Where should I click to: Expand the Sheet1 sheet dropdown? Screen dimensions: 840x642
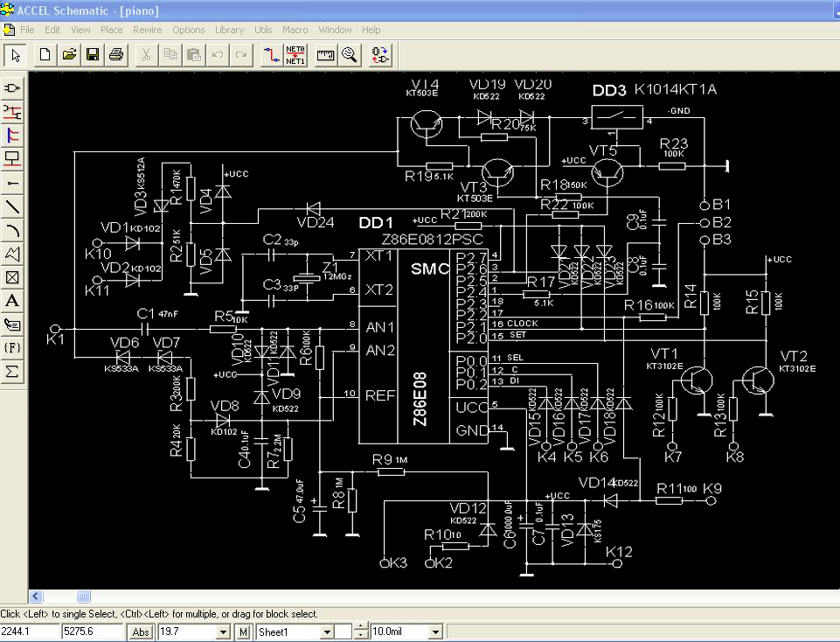click(327, 632)
